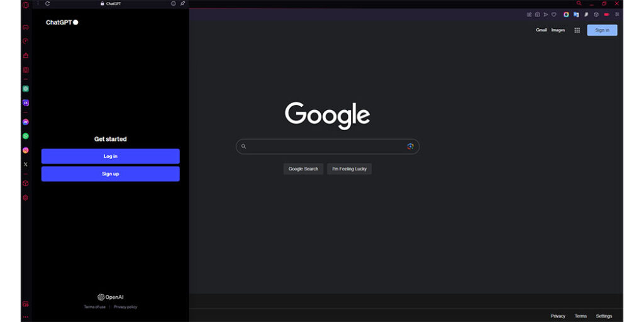
Task: Open the rainbow circle extension icon
Action: pyautogui.click(x=567, y=14)
